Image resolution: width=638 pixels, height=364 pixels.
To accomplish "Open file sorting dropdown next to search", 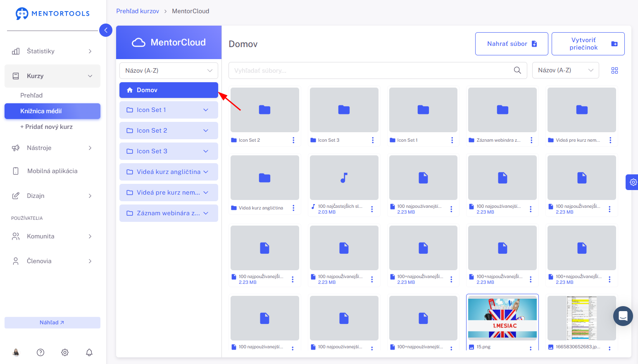I will point(566,70).
